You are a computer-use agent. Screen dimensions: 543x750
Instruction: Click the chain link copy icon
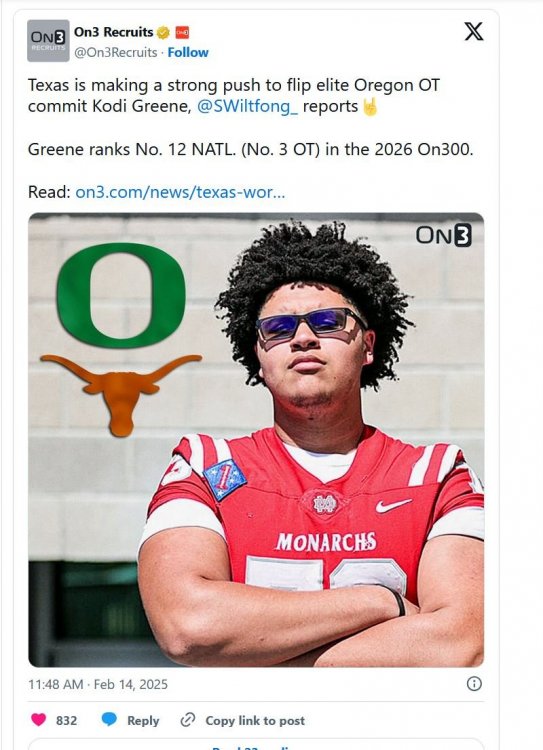(x=188, y=719)
